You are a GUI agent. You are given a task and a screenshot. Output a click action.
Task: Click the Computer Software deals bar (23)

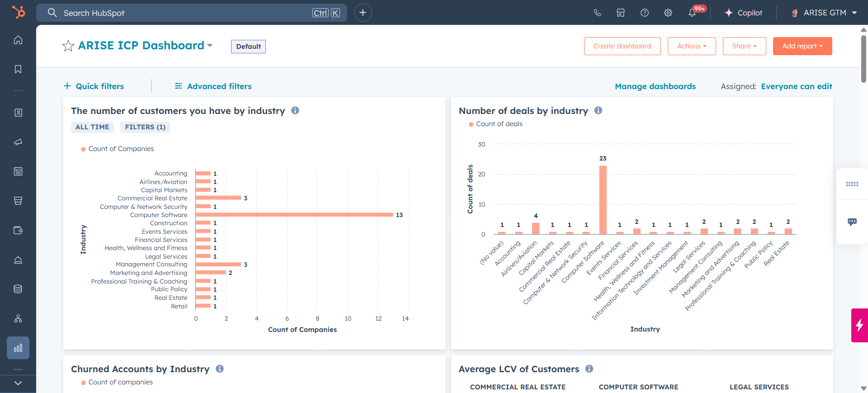pyautogui.click(x=603, y=200)
